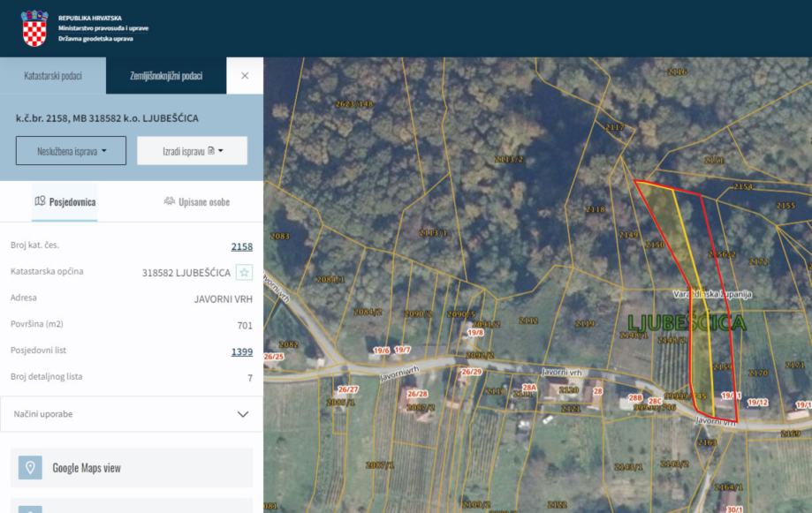Viewport: 812px width, 513px height.
Task: Open Izradi ispravu dropdown
Action: (192, 151)
